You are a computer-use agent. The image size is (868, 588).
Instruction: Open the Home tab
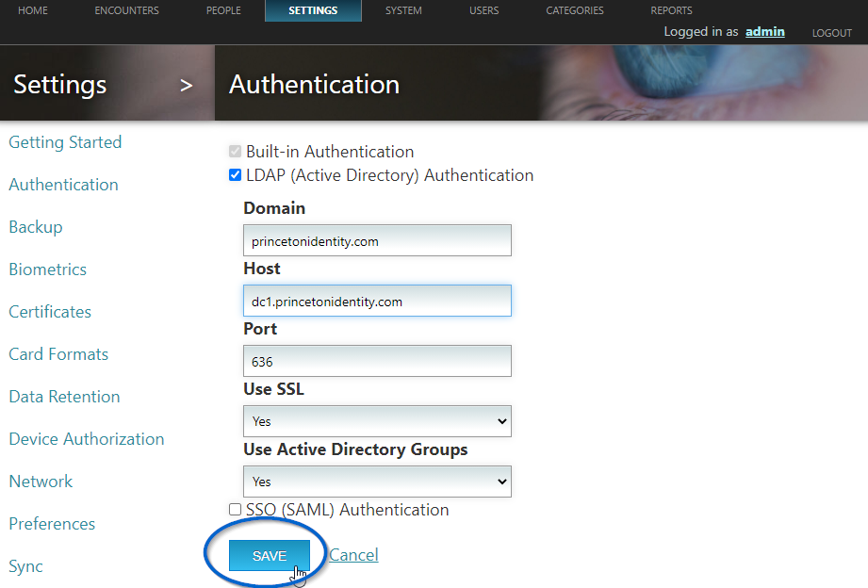point(33,10)
